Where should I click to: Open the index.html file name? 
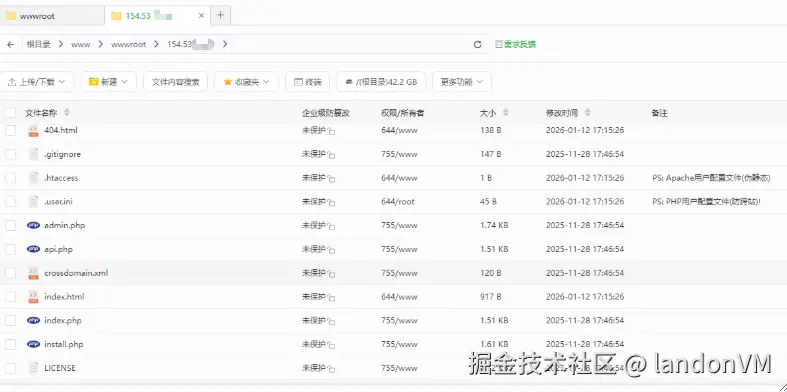(x=64, y=297)
